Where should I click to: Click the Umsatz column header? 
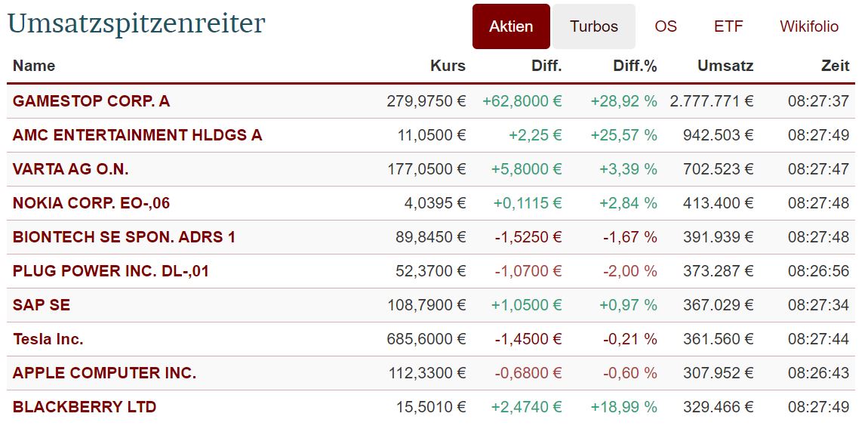pos(725,66)
